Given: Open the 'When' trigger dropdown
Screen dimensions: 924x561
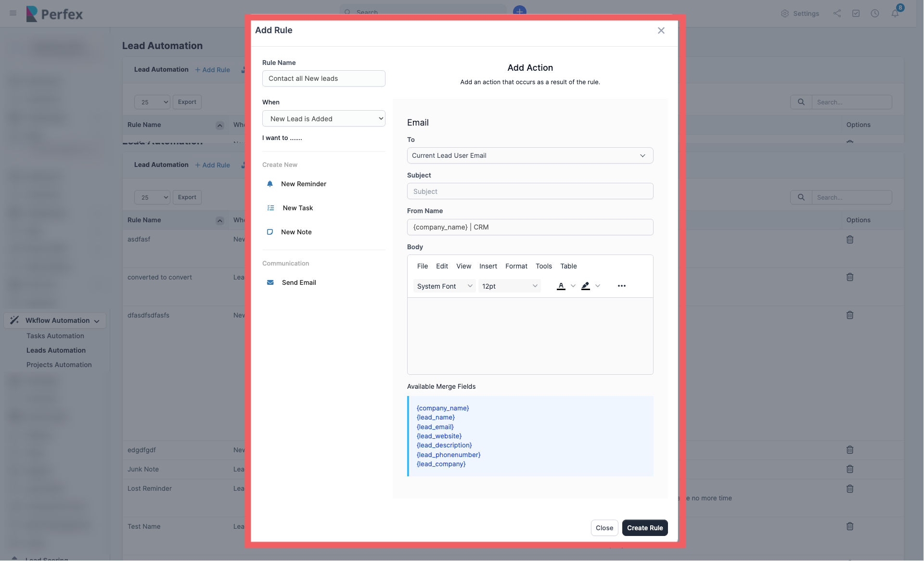Looking at the screenshot, I should (x=323, y=118).
